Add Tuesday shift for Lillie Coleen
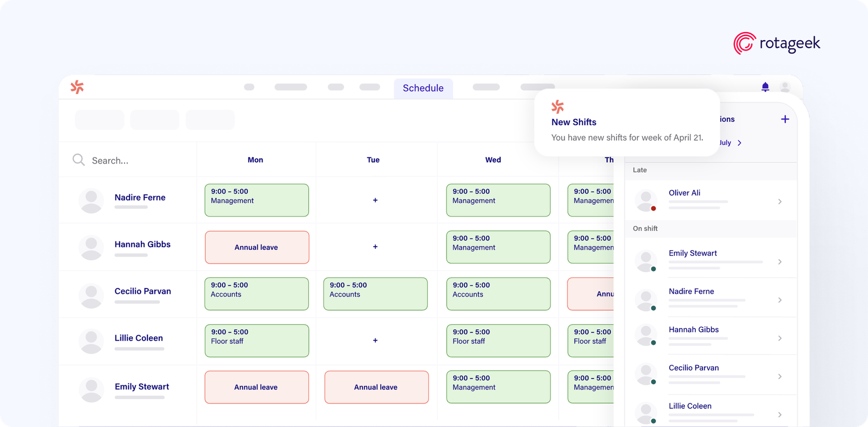The image size is (868, 427). pos(375,340)
